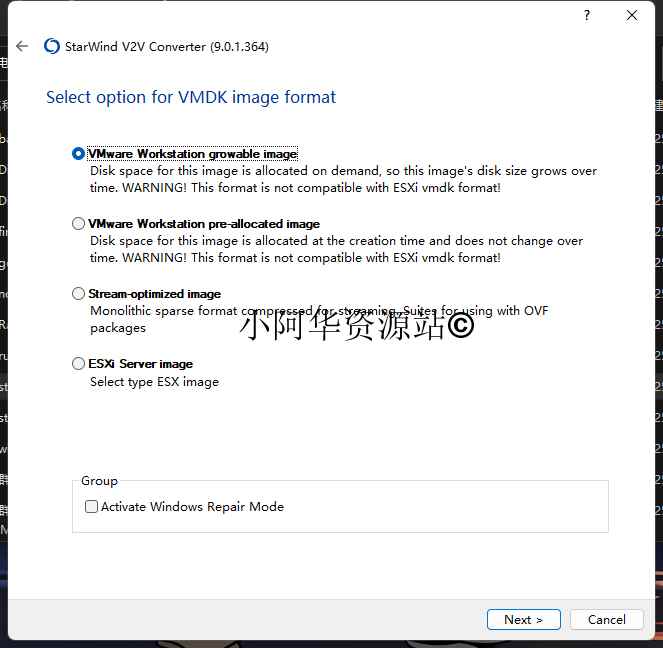Click the Next > button

(x=523, y=619)
